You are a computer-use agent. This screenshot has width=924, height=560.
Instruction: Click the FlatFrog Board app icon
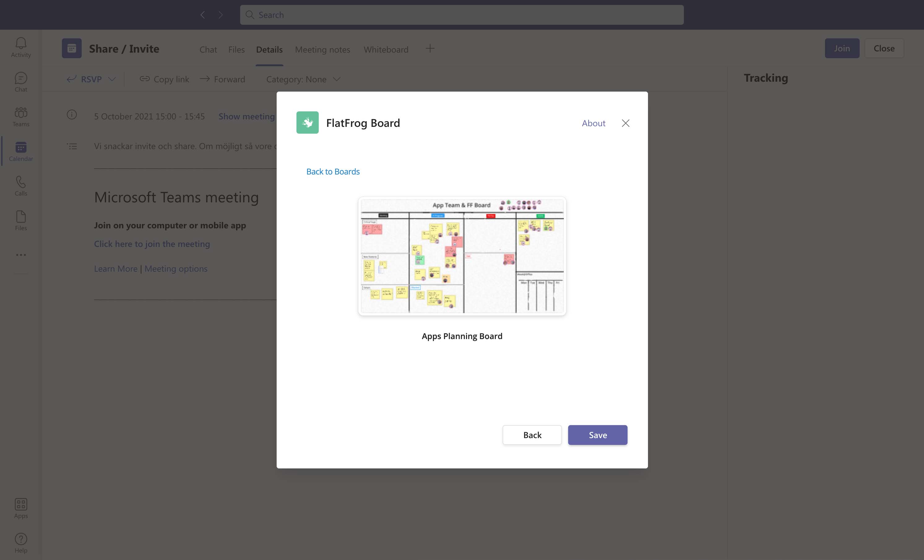click(307, 123)
